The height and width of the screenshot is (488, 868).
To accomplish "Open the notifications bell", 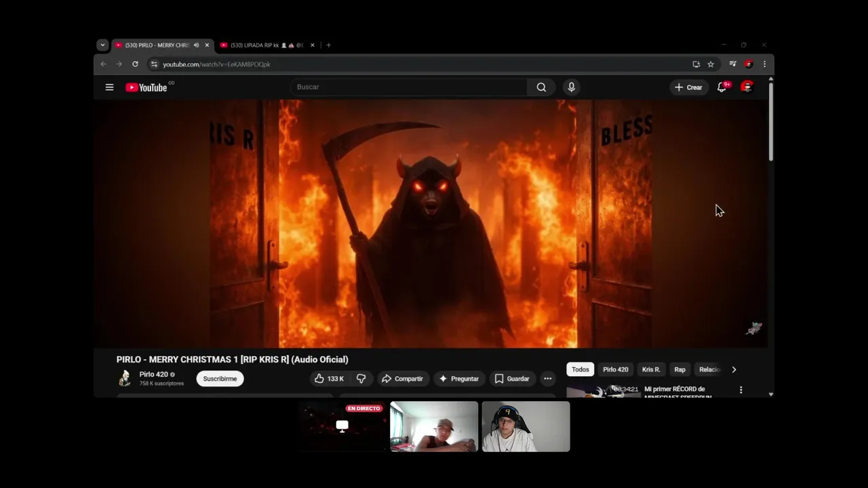I will click(722, 87).
